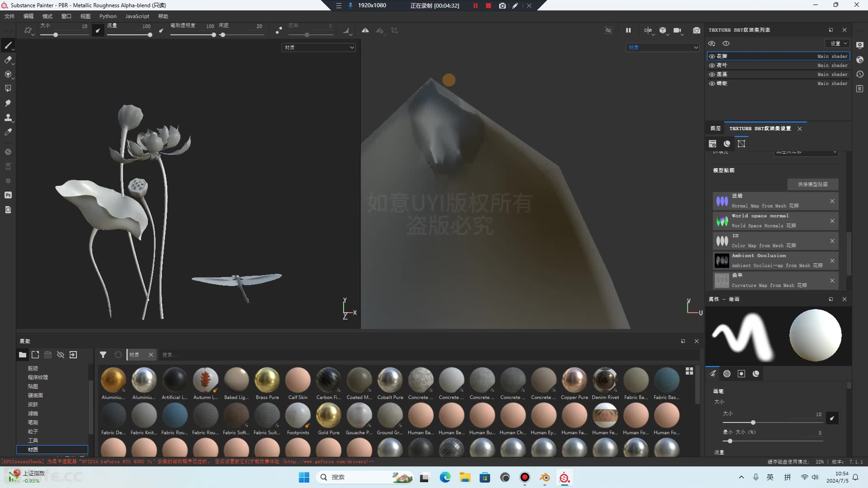
Task: Open brush alpha tab in properties
Action: [727, 374]
